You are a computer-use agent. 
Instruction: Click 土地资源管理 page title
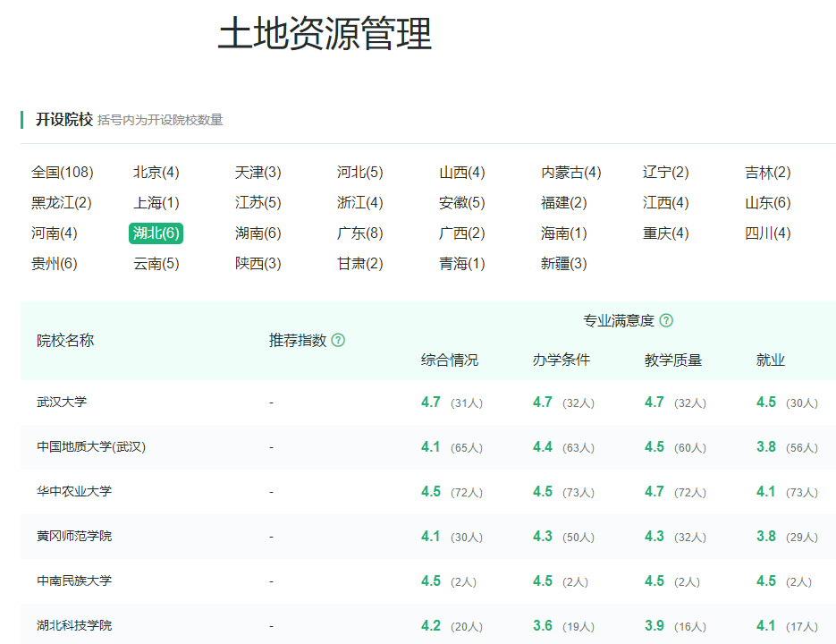(x=325, y=33)
